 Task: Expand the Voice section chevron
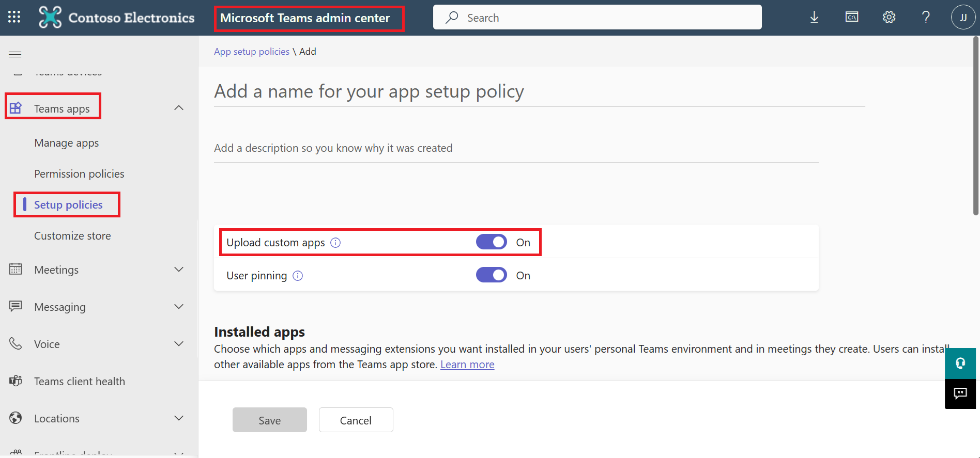pyautogui.click(x=179, y=344)
